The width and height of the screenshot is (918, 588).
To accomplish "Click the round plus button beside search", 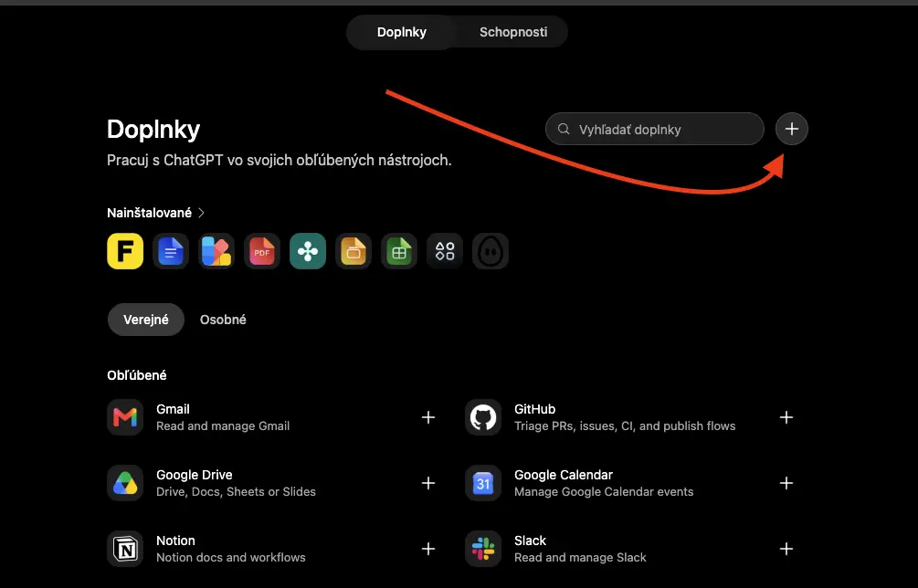I will coord(792,129).
